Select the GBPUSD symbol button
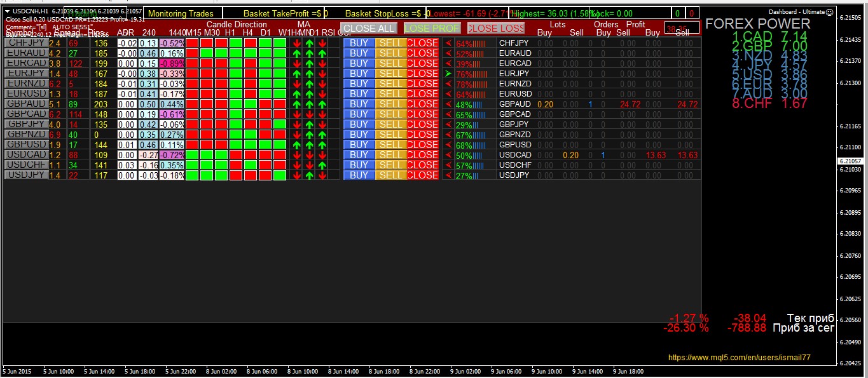 click(26, 145)
